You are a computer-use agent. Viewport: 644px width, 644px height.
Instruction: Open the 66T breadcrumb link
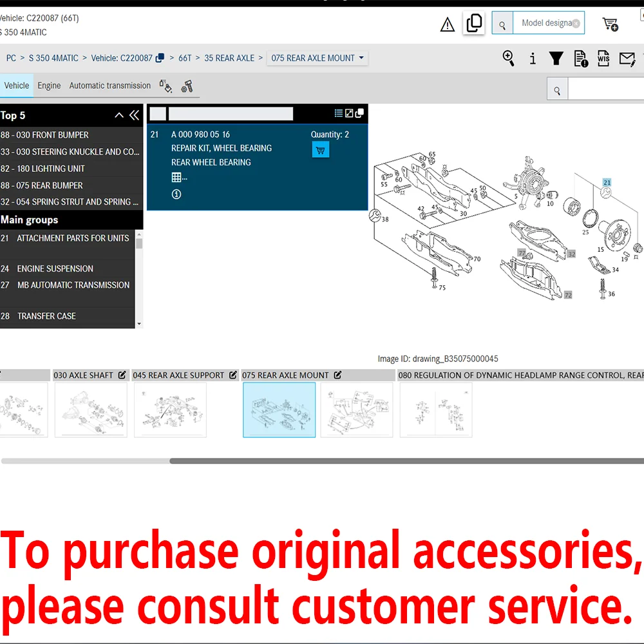[x=185, y=58]
